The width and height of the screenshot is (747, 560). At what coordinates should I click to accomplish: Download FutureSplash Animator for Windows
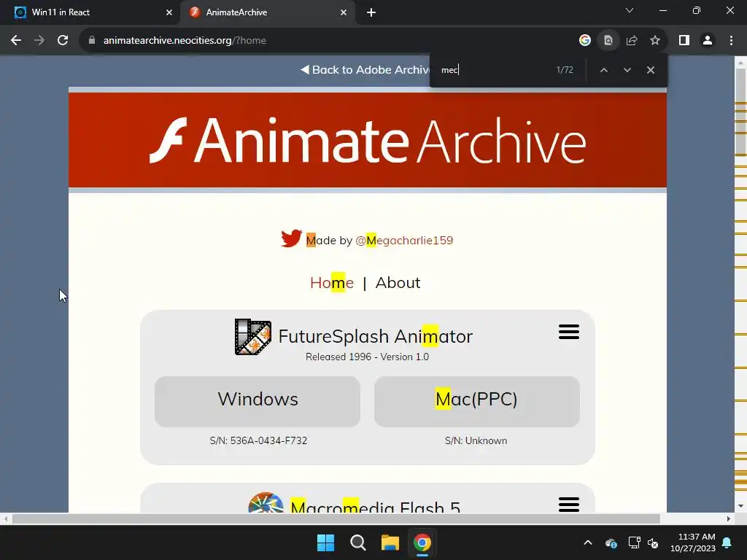coord(258,402)
